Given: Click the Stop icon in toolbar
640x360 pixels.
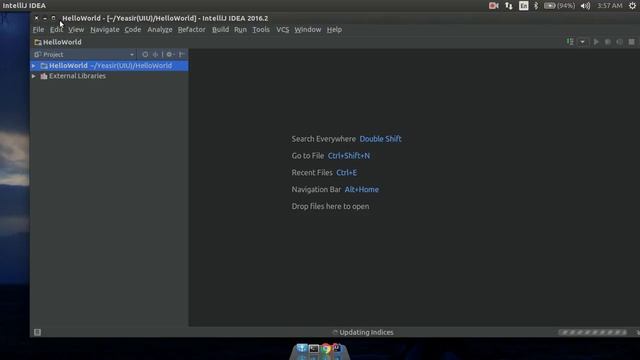Looking at the screenshot, I should [631, 42].
